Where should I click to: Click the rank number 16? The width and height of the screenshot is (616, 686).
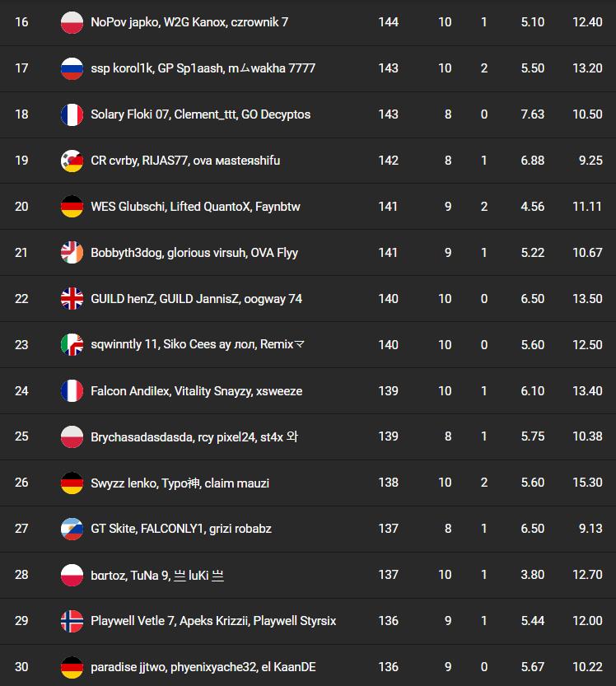click(21, 22)
